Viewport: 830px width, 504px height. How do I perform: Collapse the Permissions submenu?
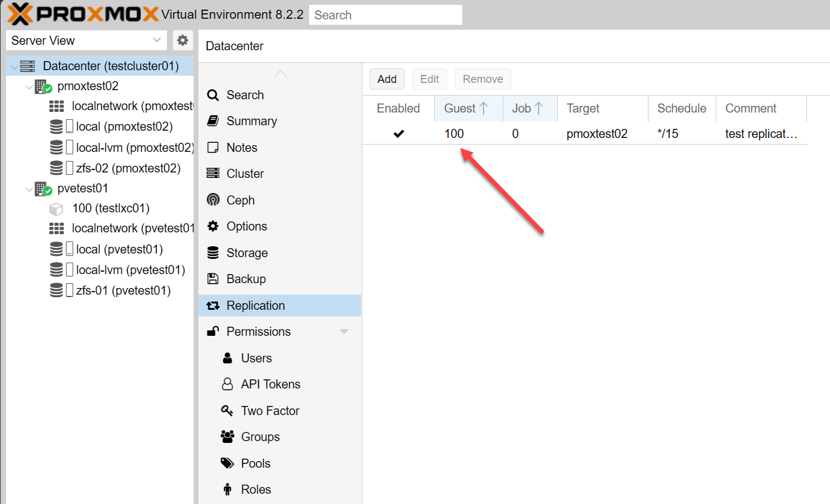coord(344,332)
